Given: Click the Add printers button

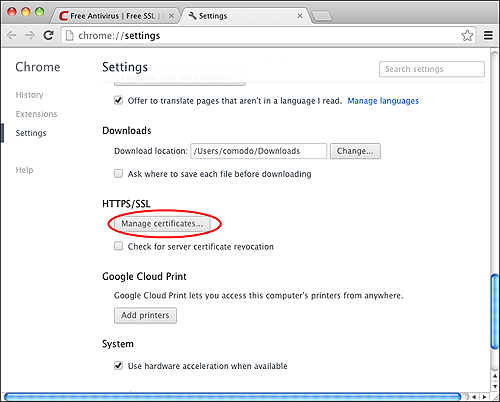Looking at the screenshot, I should click(x=145, y=315).
